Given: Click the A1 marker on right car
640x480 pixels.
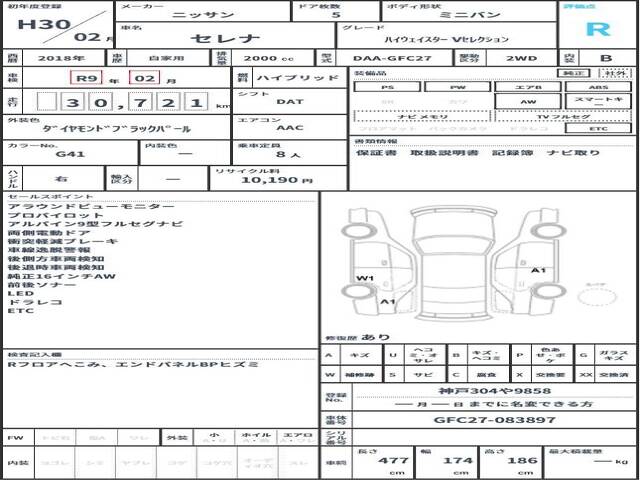Looking at the screenshot, I should point(538,270).
